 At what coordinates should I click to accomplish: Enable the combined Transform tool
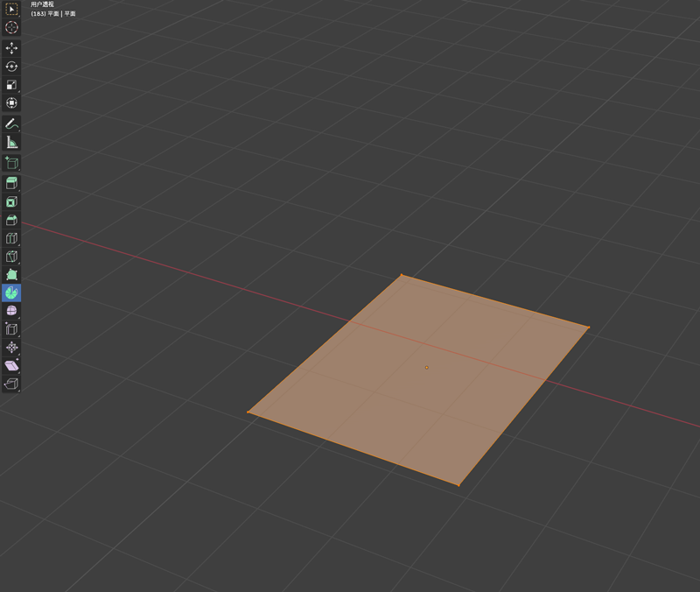(12, 103)
